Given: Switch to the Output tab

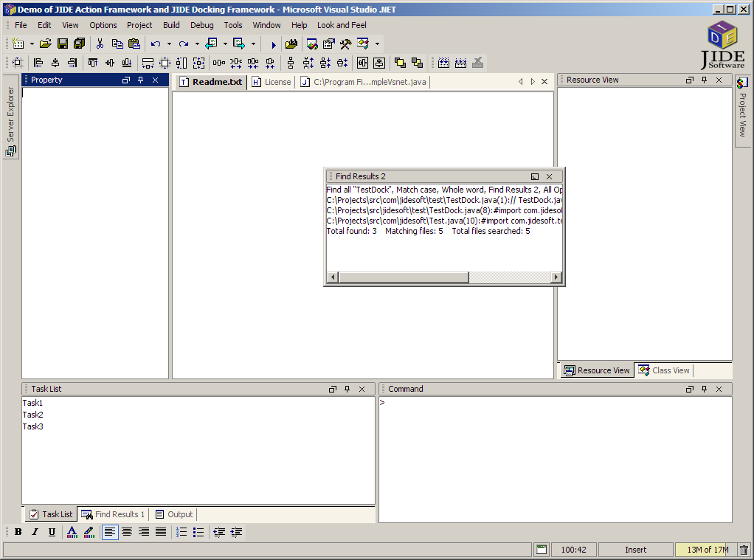Looking at the screenshot, I should tap(174, 514).
